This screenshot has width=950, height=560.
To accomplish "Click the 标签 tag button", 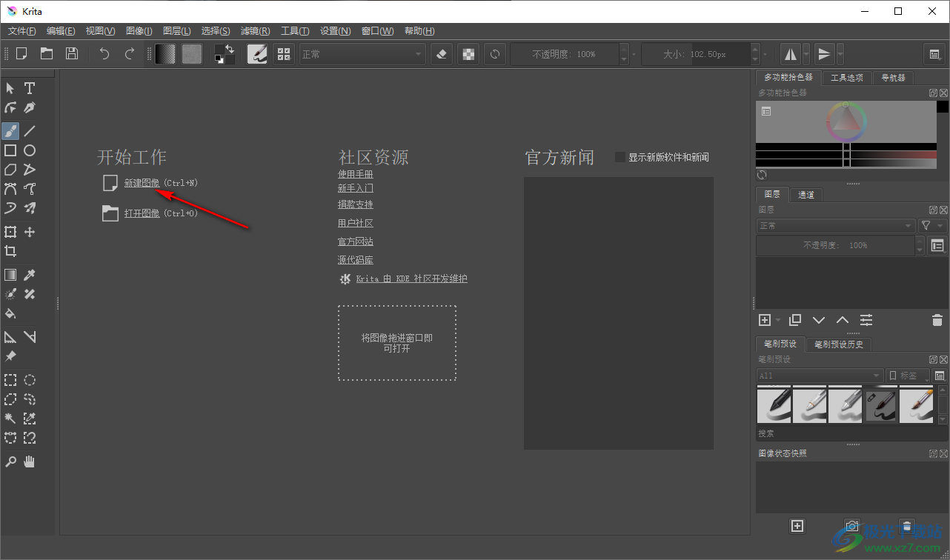I will 908,376.
